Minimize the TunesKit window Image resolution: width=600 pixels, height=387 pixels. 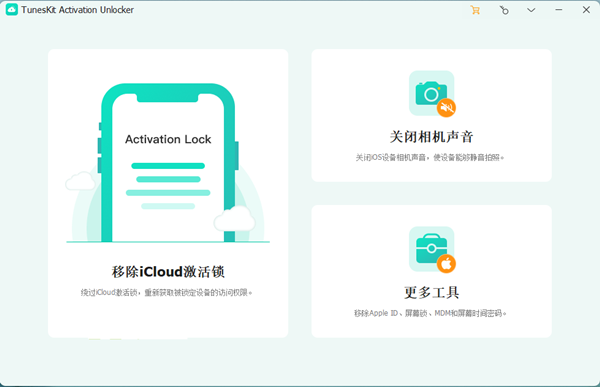(559, 10)
